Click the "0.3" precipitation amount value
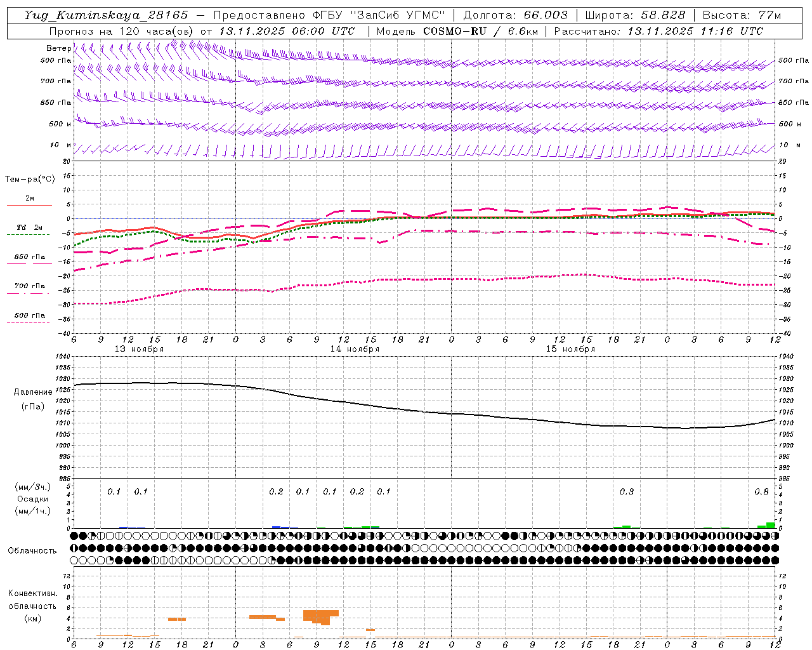This screenshot has width=812, height=650. [x=626, y=492]
